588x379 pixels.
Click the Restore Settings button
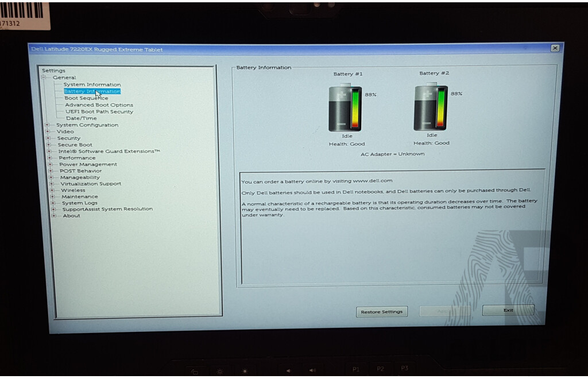[x=382, y=311]
